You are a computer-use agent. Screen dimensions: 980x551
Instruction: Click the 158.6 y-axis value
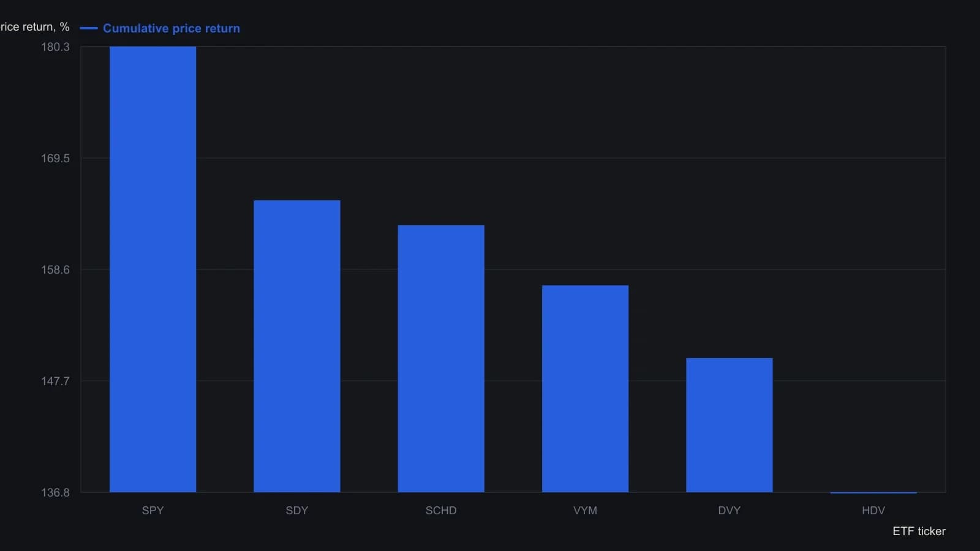[x=55, y=270]
